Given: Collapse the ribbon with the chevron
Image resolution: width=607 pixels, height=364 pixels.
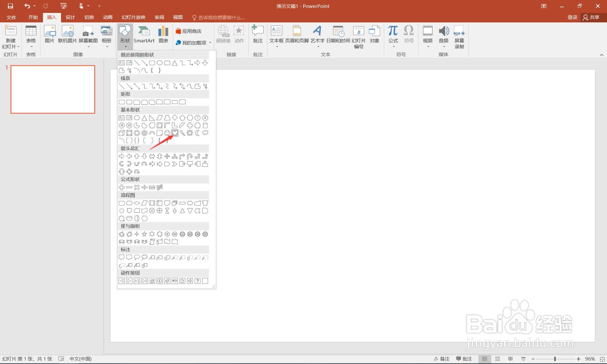Looking at the screenshot, I should click(x=602, y=55).
